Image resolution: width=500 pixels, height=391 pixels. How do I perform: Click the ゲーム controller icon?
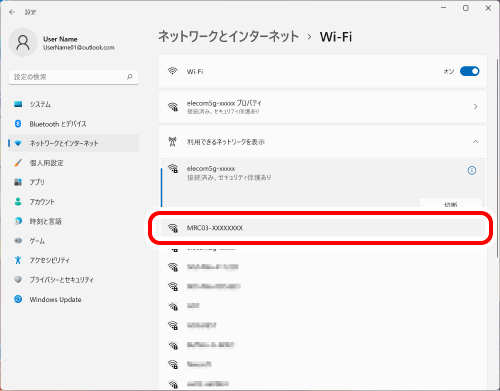pos(18,241)
